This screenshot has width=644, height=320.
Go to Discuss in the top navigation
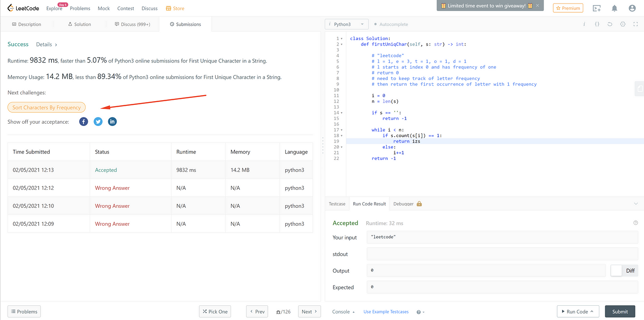point(149,8)
